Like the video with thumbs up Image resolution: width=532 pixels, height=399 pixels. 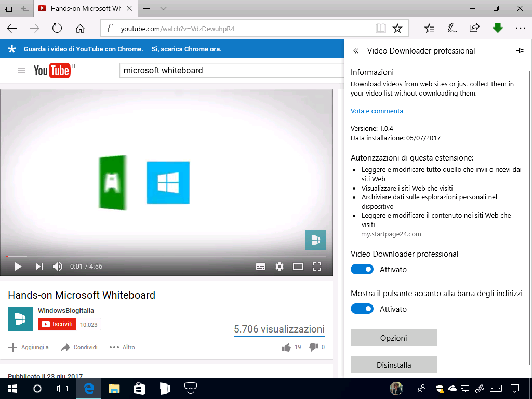pos(286,347)
